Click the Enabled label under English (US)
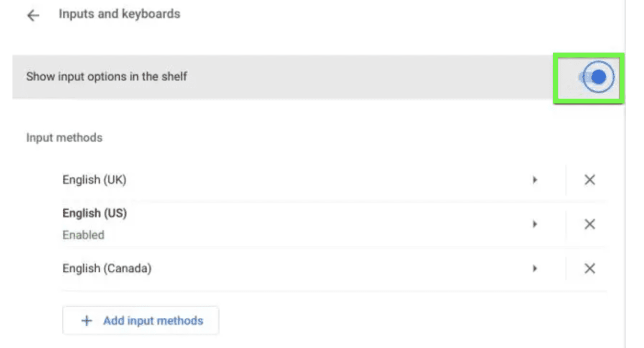Screen dimensions: 644x348 (83, 235)
